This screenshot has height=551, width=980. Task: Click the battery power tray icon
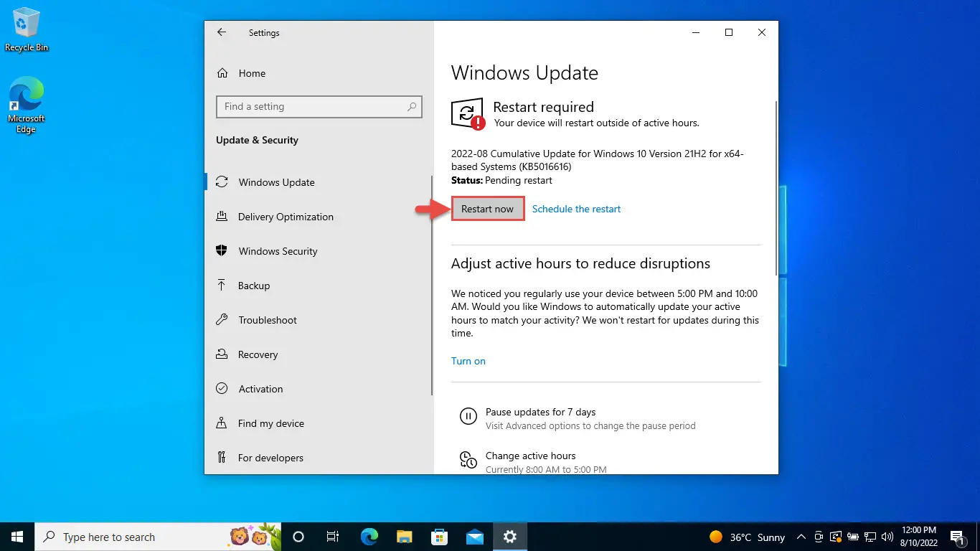click(853, 537)
